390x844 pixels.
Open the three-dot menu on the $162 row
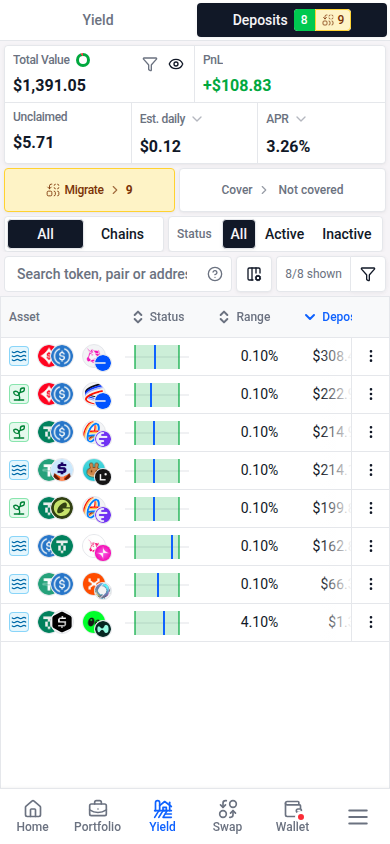[x=371, y=546]
